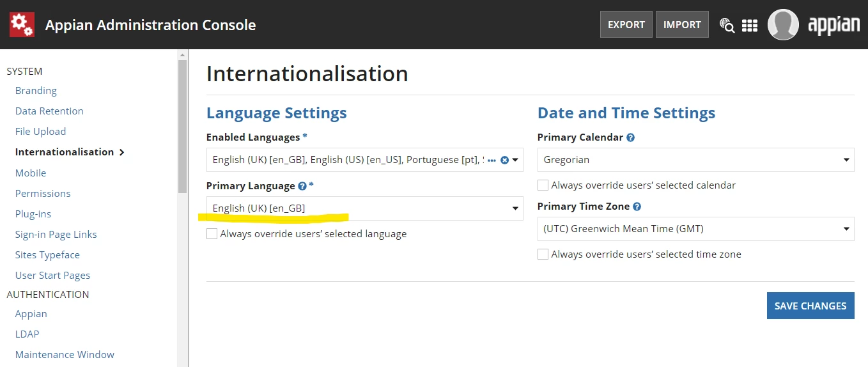Show help for Primary Time Zone
This screenshot has width=868, height=367.
(x=637, y=207)
